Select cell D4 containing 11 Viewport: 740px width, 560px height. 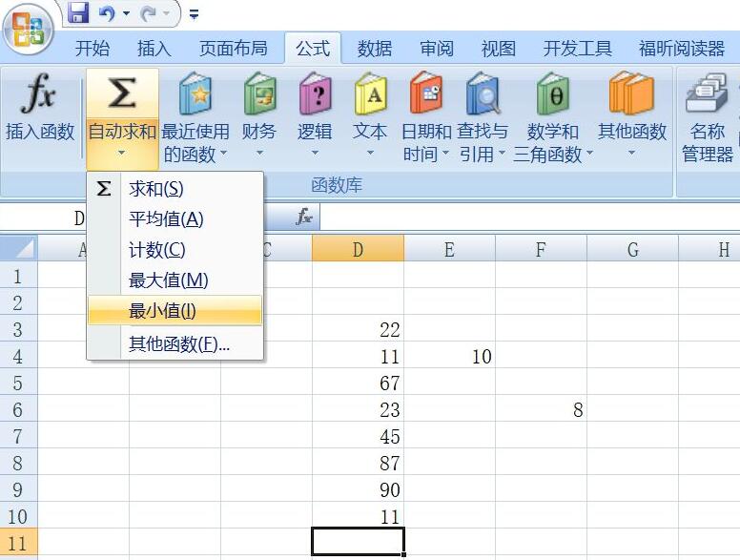tap(359, 356)
